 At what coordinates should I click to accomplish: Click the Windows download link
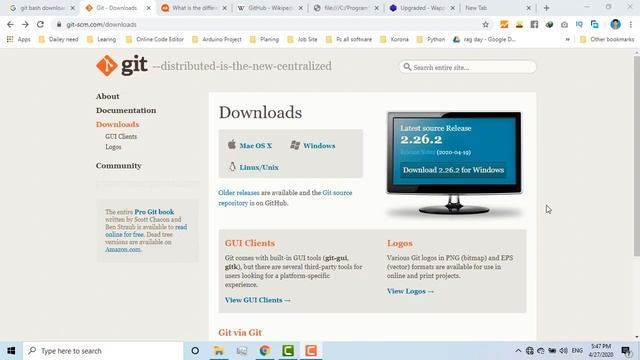coord(319,146)
